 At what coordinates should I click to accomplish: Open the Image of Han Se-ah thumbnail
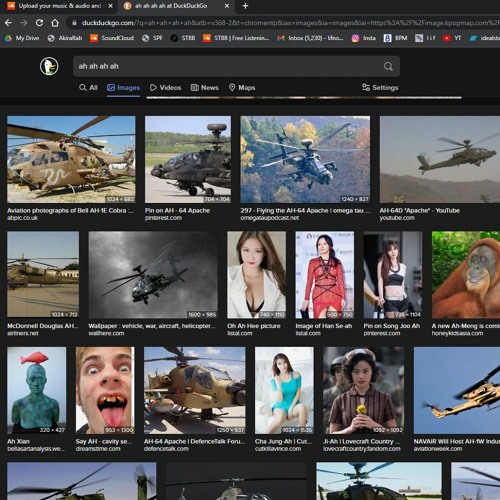pos(325,275)
